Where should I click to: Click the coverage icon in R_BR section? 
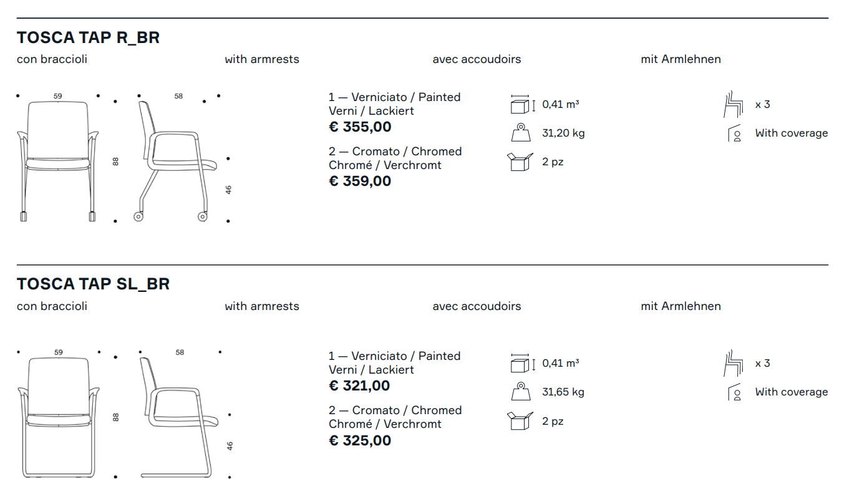click(x=735, y=133)
